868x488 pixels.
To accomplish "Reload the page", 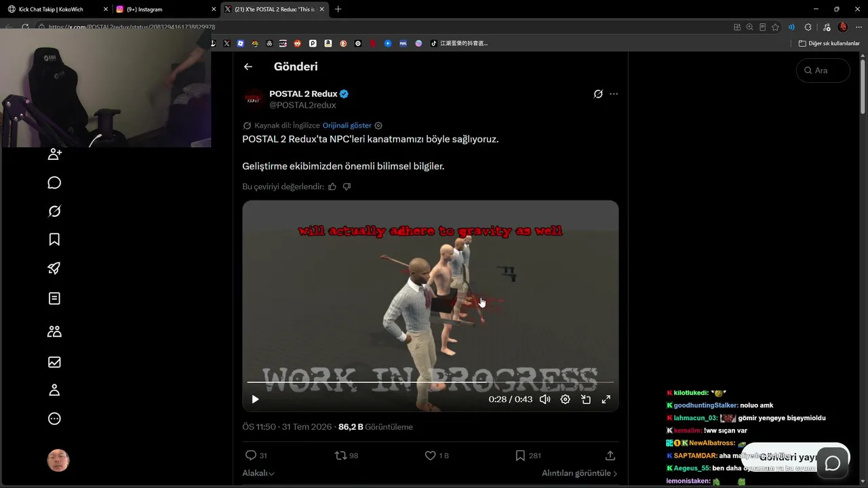I will (25, 27).
